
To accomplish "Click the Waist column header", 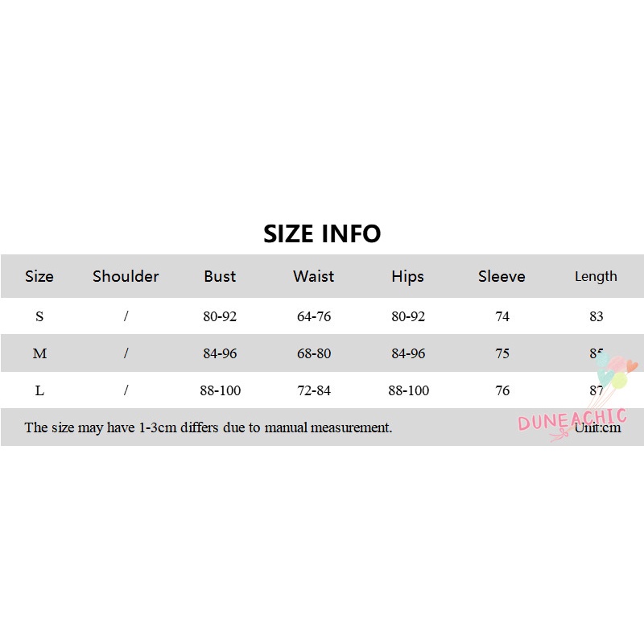I will point(314,276).
